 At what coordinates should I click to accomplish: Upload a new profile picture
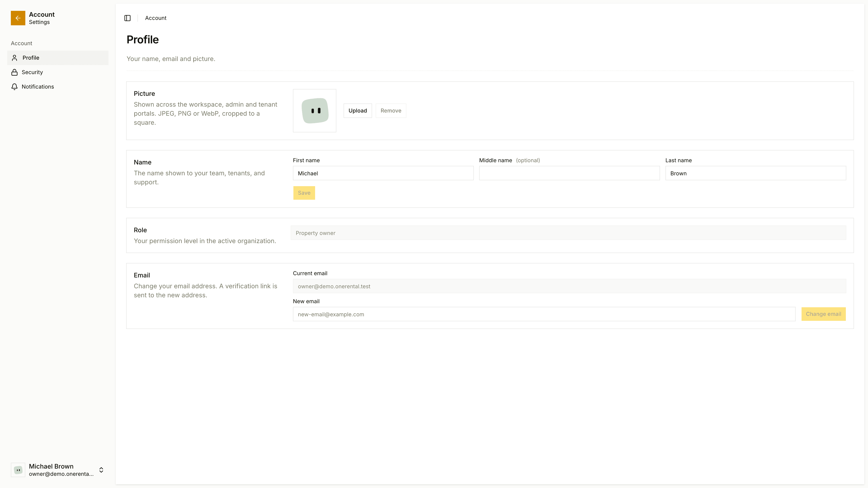tap(358, 111)
